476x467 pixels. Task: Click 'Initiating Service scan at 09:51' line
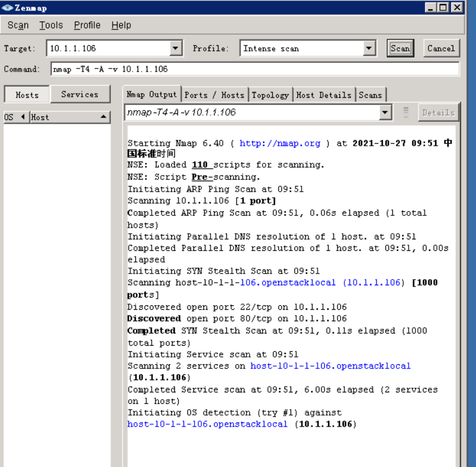click(x=213, y=354)
